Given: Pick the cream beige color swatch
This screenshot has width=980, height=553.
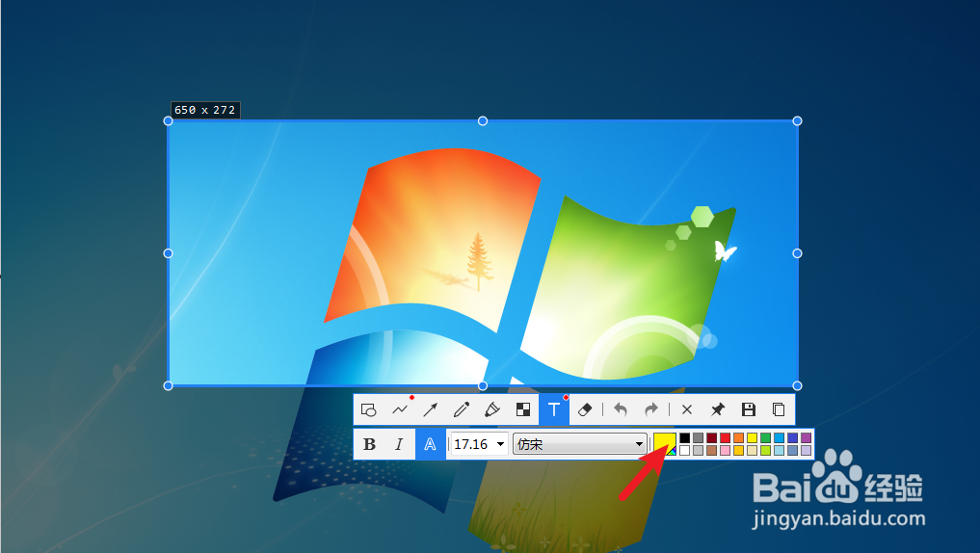Looking at the screenshot, I should [x=752, y=450].
